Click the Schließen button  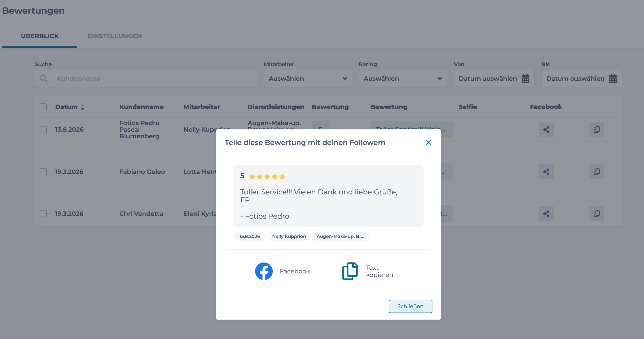(410, 306)
